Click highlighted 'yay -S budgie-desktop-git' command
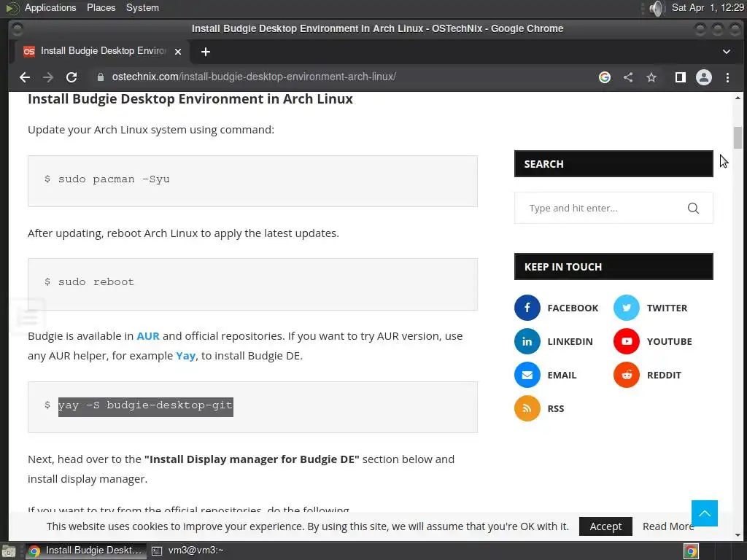This screenshot has width=747, height=560. [145, 405]
